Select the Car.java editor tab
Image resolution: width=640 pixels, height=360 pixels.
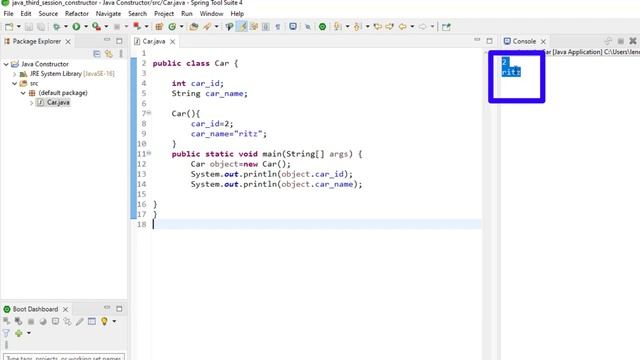154,41
